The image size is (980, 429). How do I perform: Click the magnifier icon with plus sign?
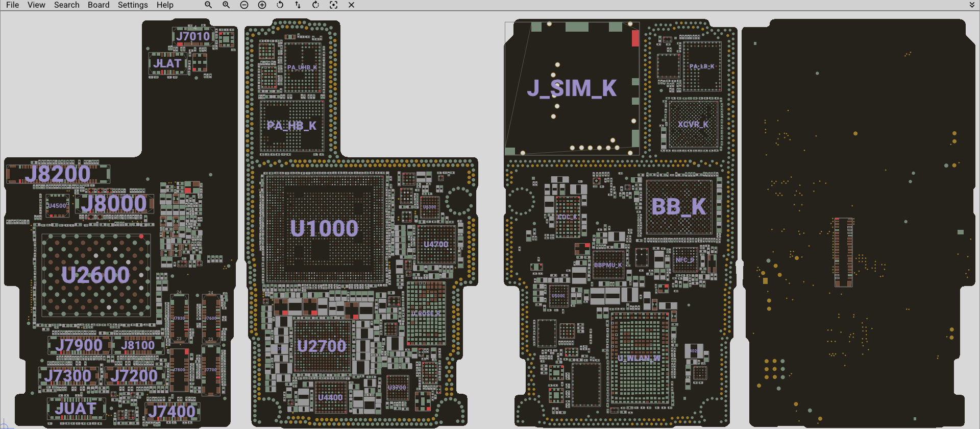(x=226, y=5)
